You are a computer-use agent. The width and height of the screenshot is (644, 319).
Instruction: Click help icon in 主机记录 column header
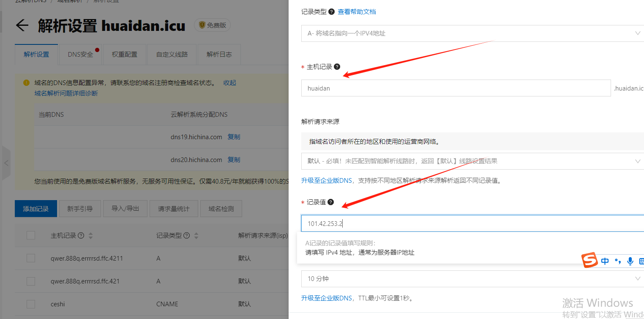(81, 236)
